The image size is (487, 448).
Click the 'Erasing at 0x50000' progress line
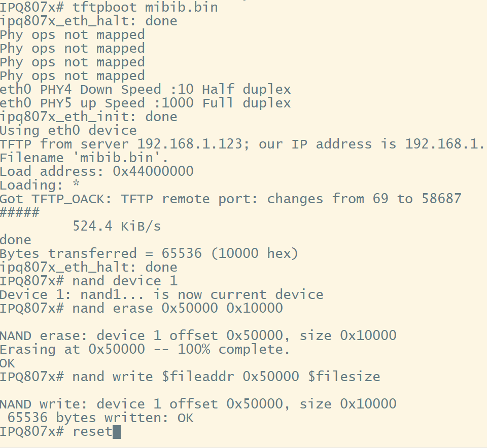pyautogui.click(x=145, y=349)
